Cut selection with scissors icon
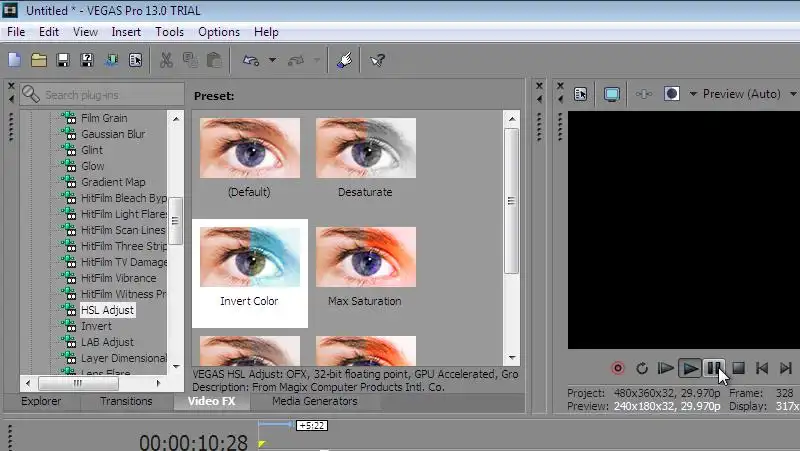 (x=166, y=60)
